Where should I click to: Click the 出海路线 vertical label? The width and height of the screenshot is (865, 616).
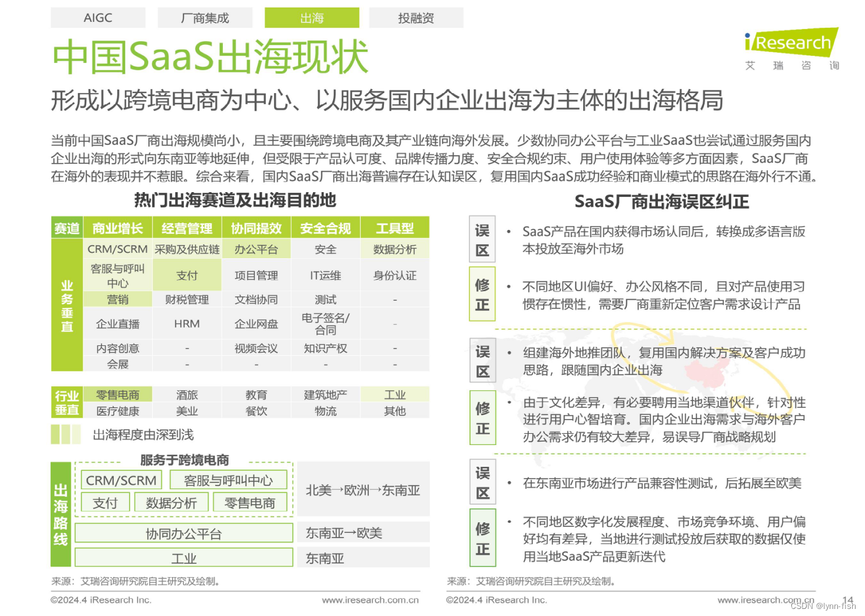(61, 514)
